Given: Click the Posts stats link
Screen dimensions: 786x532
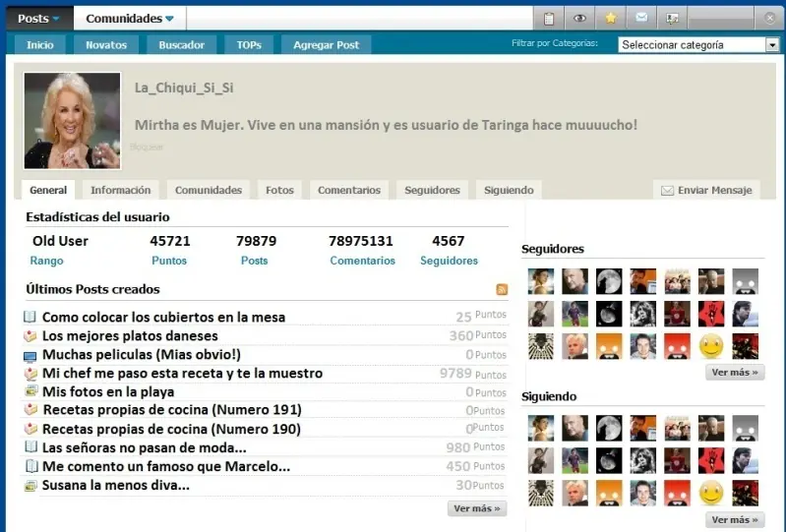Looking at the screenshot, I should (x=254, y=261).
